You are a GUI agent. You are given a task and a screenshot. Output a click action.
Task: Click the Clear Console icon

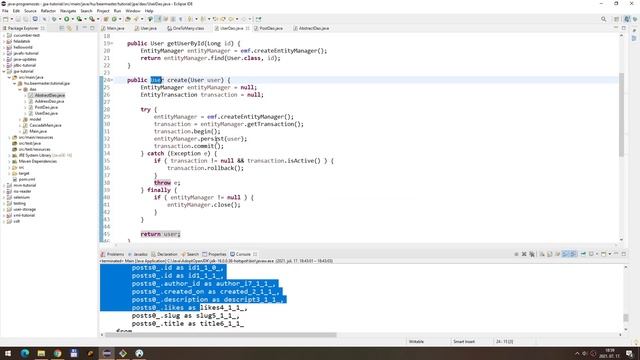click(x=542, y=254)
